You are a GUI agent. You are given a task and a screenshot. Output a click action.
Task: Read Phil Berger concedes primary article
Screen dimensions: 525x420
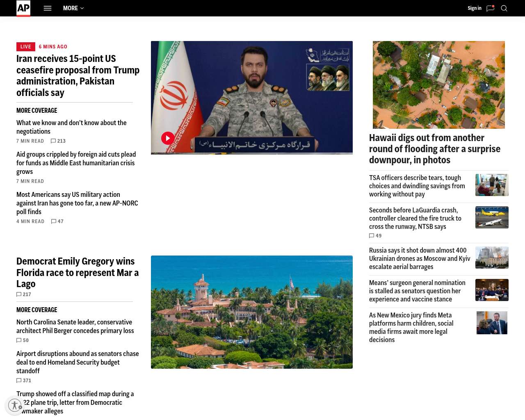click(75, 326)
